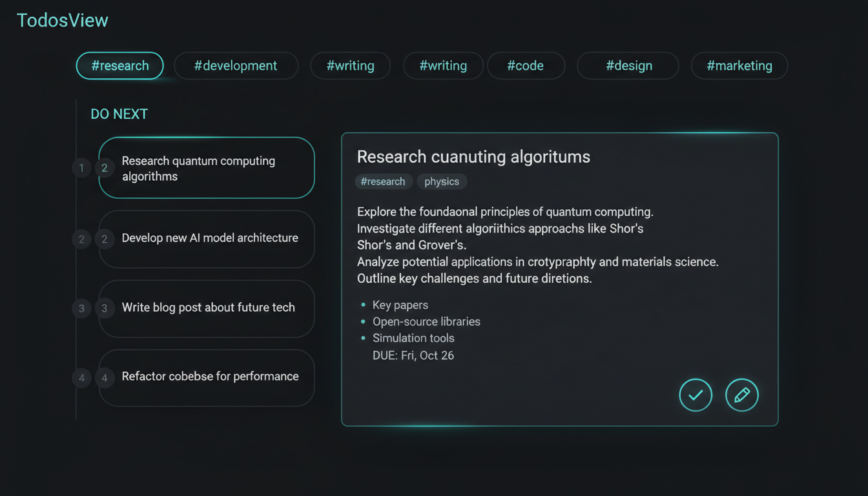This screenshot has height=496, width=868.
Task: Filter todos by #development tag
Action: (236, 66)
